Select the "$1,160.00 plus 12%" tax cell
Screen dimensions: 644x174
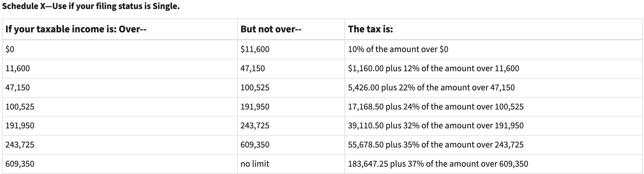coord(433,68)
